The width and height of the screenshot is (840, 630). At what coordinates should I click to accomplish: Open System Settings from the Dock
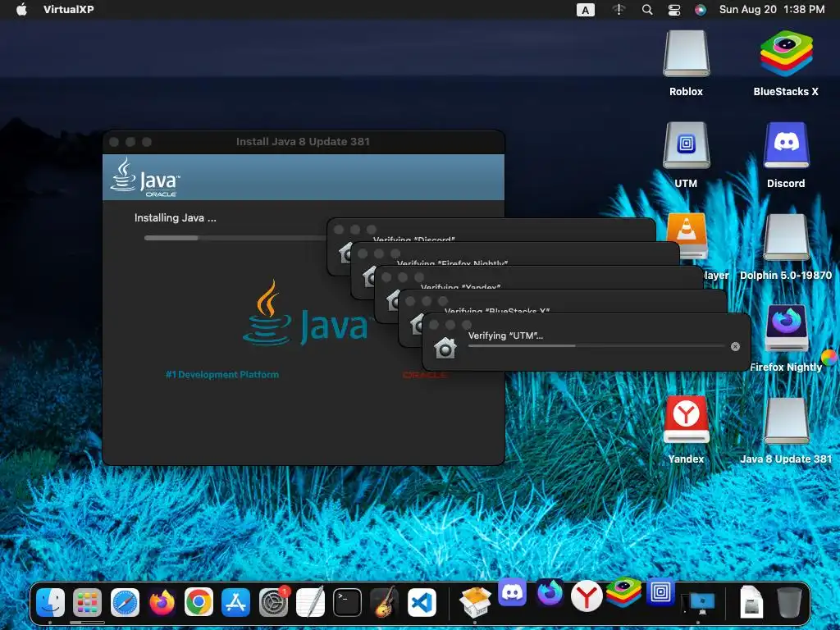pyautogui.click(x=273, y=602)
